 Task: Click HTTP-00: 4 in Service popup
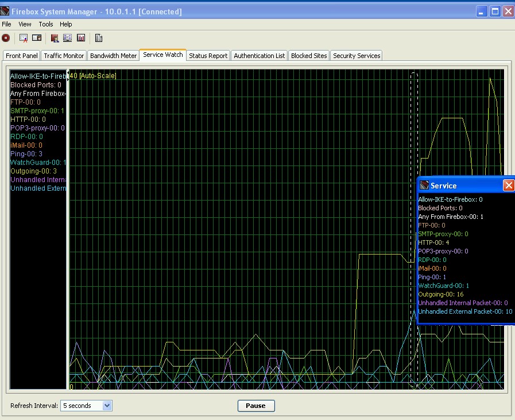point(433,242)
